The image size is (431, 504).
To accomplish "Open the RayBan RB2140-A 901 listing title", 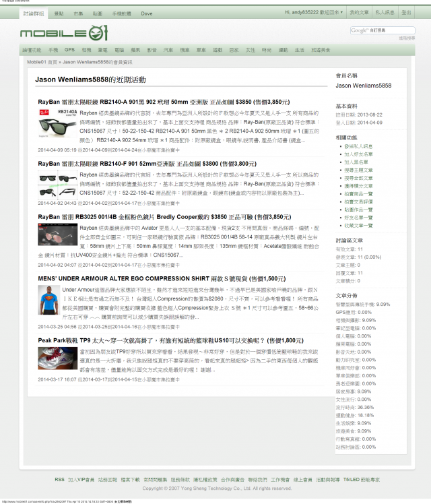I will tap(164, 102).
